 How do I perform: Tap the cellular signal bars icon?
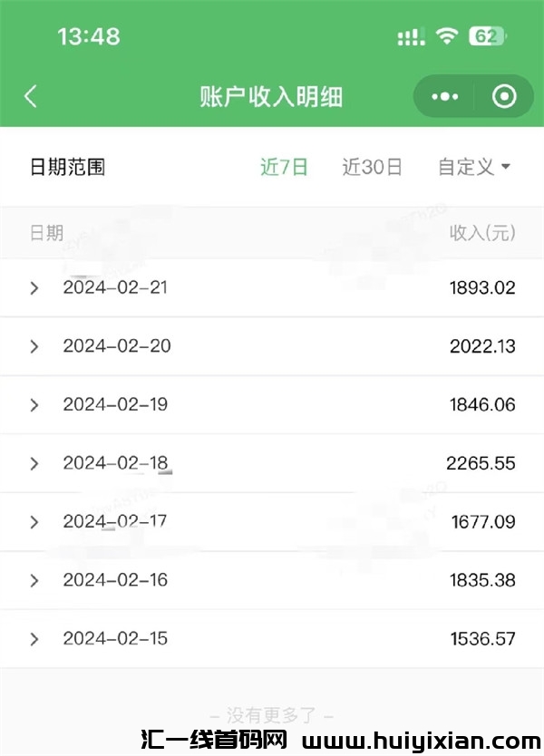pyautogui.click(x=411, y=37)
